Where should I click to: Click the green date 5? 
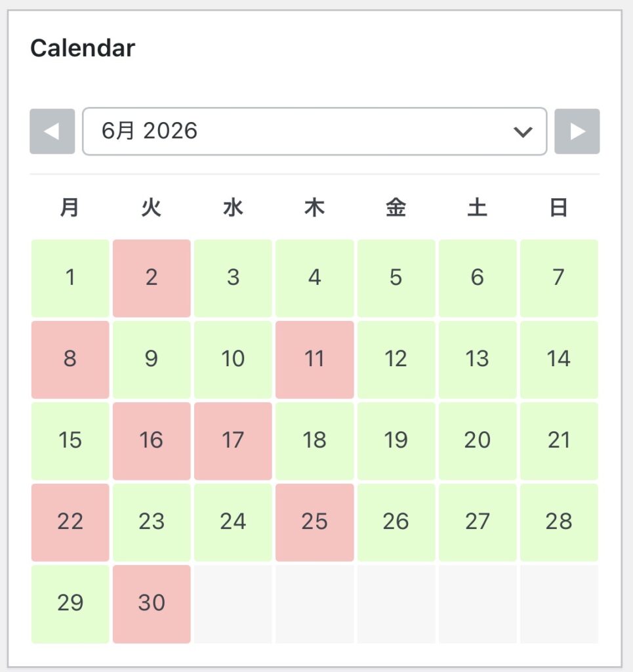396,278
